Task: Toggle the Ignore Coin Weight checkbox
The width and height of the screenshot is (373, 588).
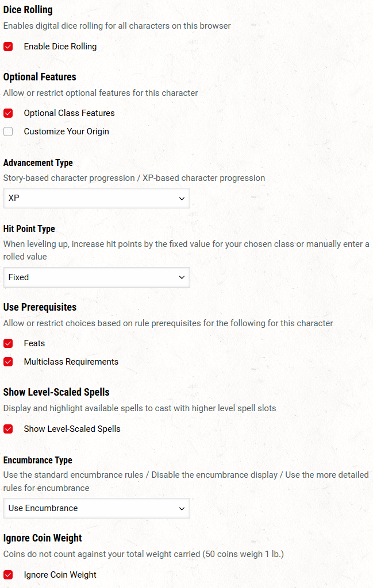Action: coord(8,575)
